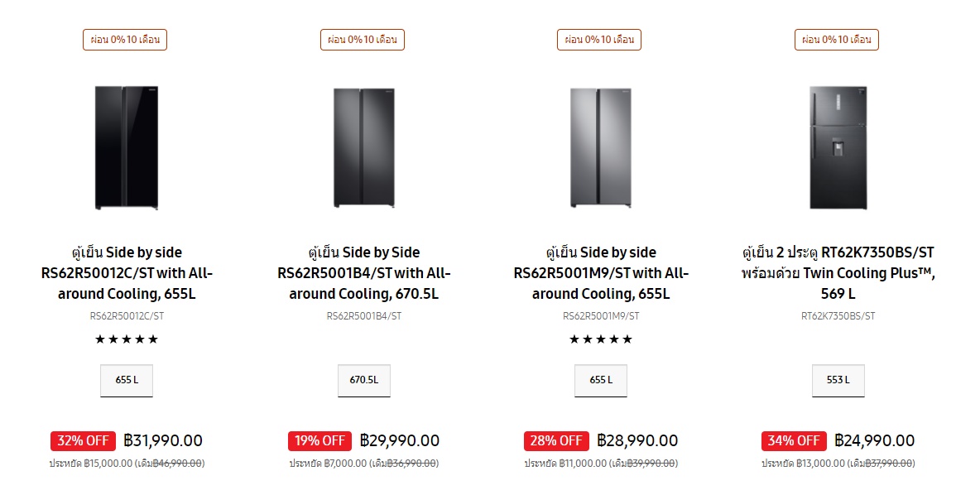Open the RS62R5001B4/ST 670.5L title link
Screen dimensions: 980x495
(x=363, y=273)
